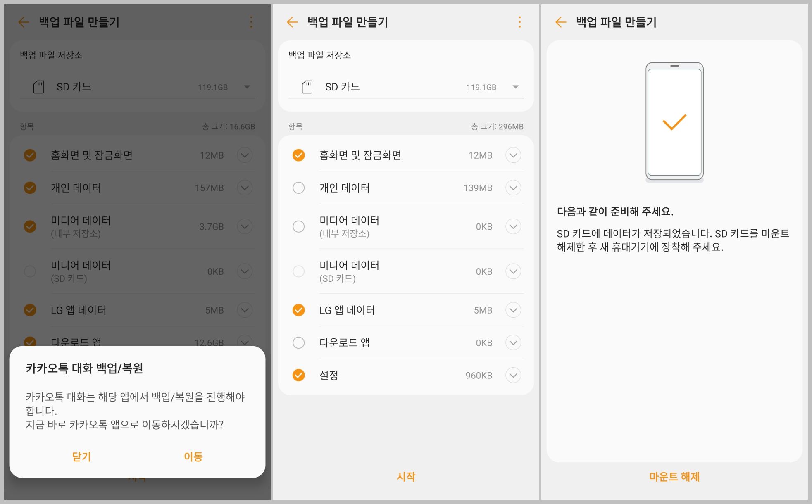Tap SD card icon in middle screen storage row

point(307,87)
